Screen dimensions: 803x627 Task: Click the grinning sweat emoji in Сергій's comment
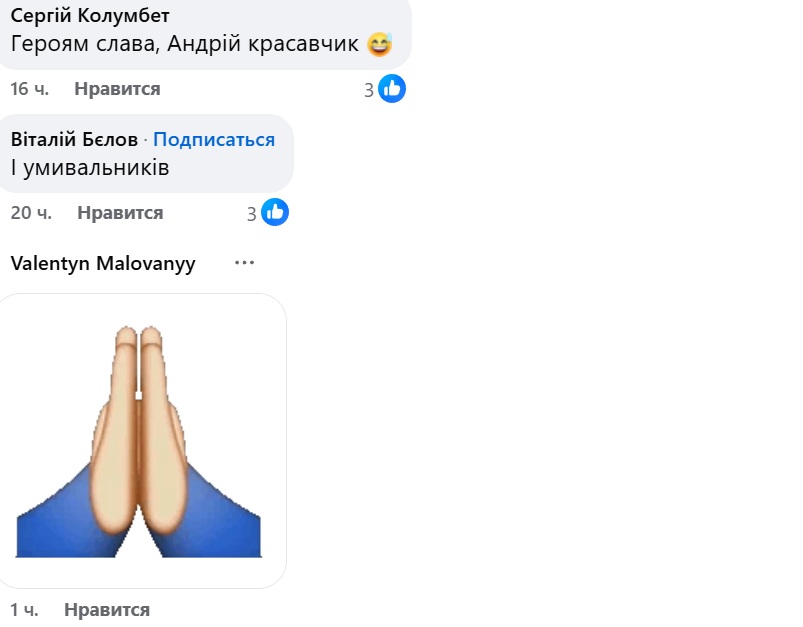pyautogui.click(x=379, y=44)
